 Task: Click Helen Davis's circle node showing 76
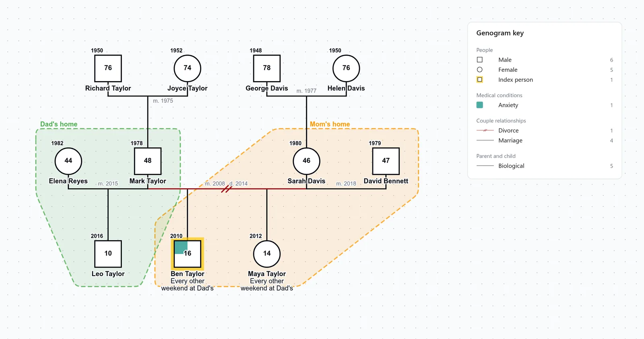[346, 68]
